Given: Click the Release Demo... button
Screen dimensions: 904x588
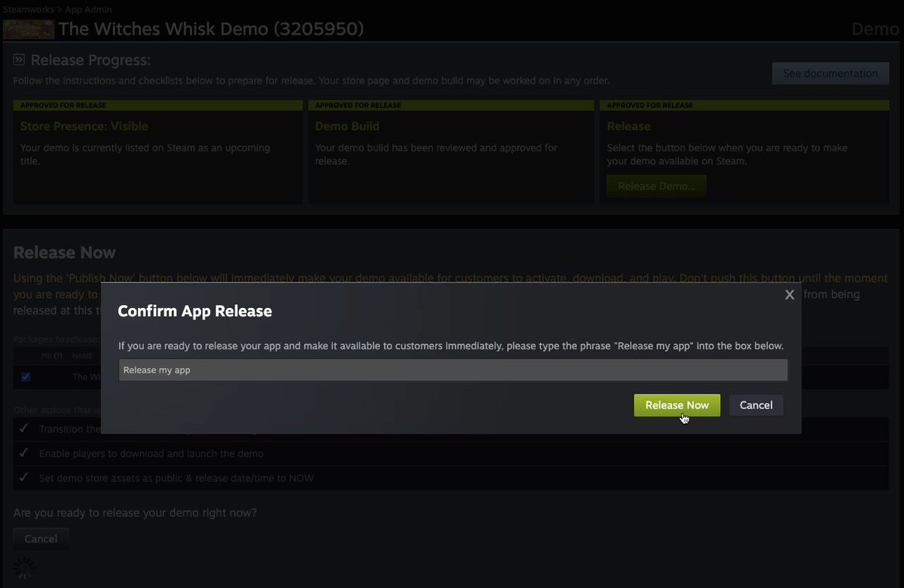Looking at the screenshot, I should (656, 186).
